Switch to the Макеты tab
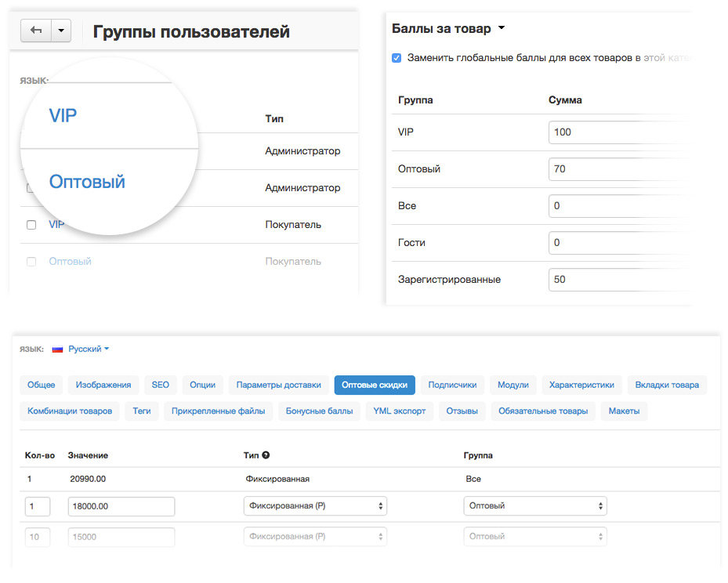The image size is (728, 583). (624, 411)
